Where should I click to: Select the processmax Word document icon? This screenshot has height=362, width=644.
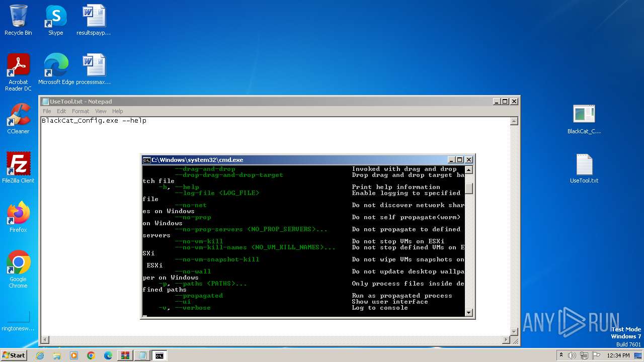tap(94, 69)
